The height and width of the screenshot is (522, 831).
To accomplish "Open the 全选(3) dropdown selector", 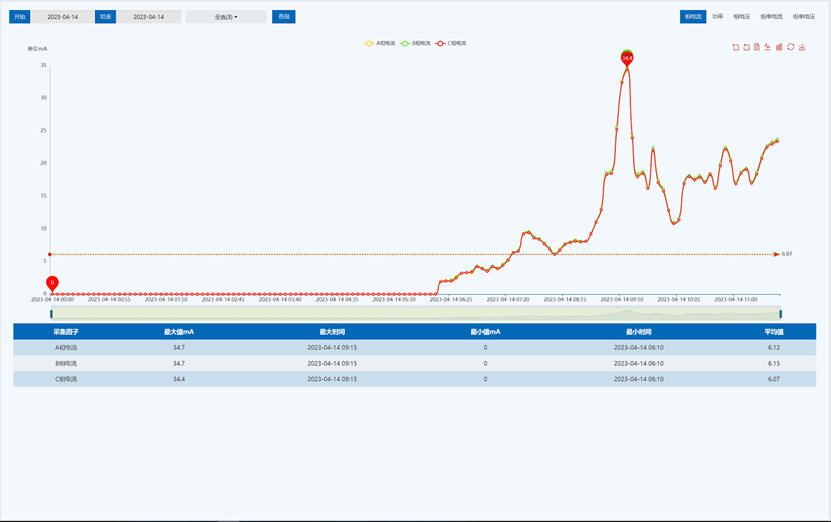I will [226, 17].
